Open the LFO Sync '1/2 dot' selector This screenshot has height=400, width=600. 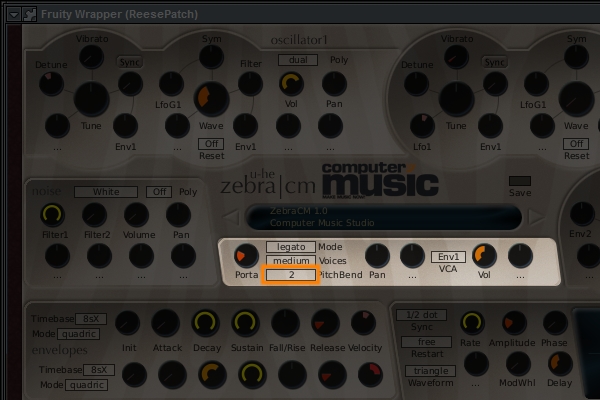point(421,315)
